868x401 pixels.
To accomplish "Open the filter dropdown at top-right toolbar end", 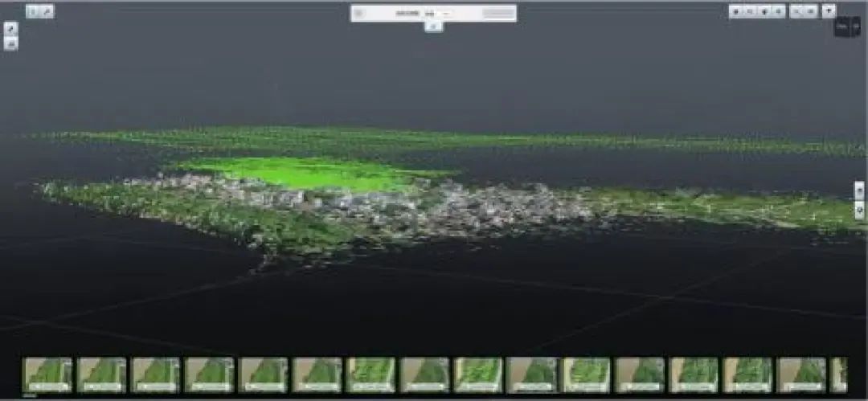I will click(x=829, y=11).
